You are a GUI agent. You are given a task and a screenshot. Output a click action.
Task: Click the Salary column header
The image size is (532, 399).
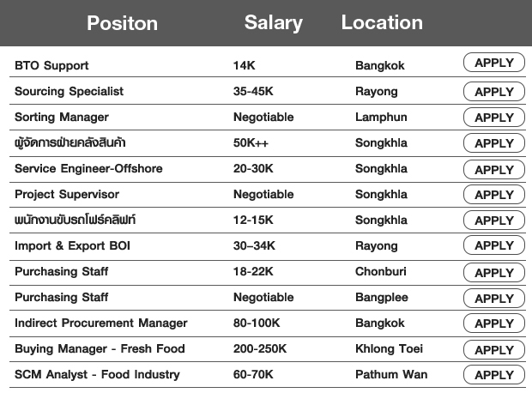[x=274, y=23]
